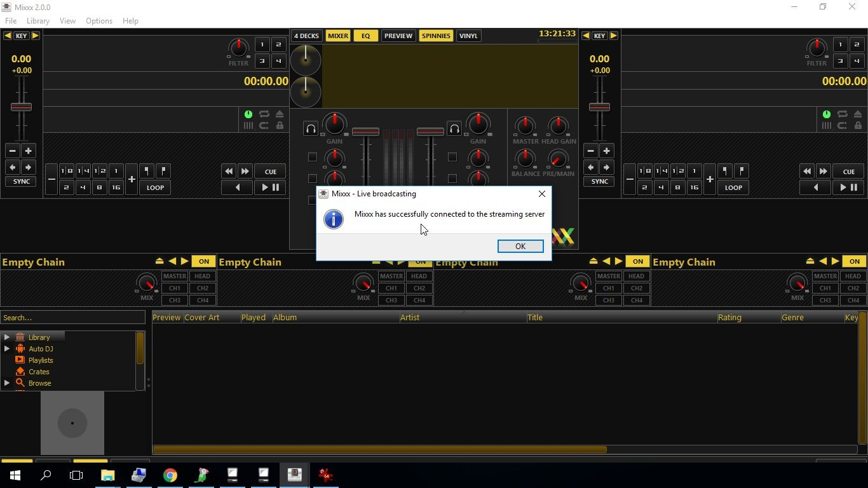Open Auto DJ in the sidebar

pyautogui.click(x=41, y=349)
